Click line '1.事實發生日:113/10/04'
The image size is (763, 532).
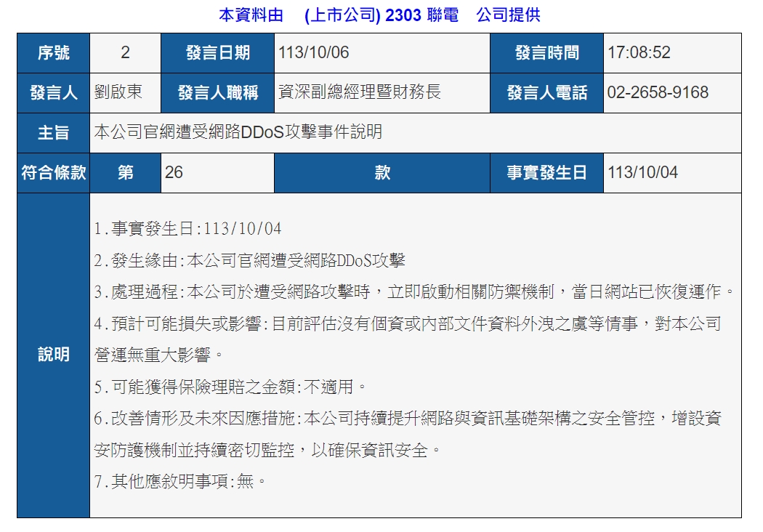coord(187,228)
